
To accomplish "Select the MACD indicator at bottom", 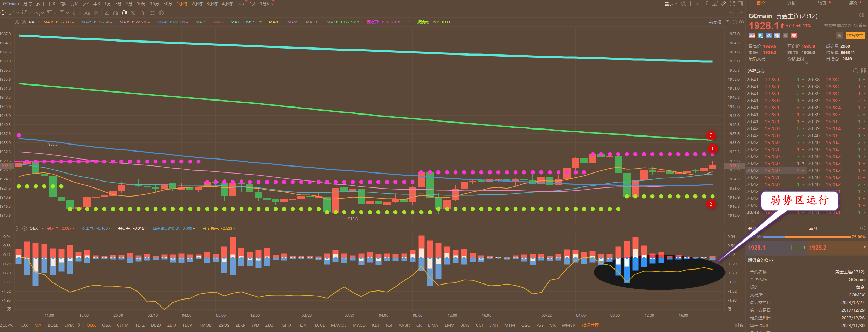I will pyautogui.click(x=359, y=325).
